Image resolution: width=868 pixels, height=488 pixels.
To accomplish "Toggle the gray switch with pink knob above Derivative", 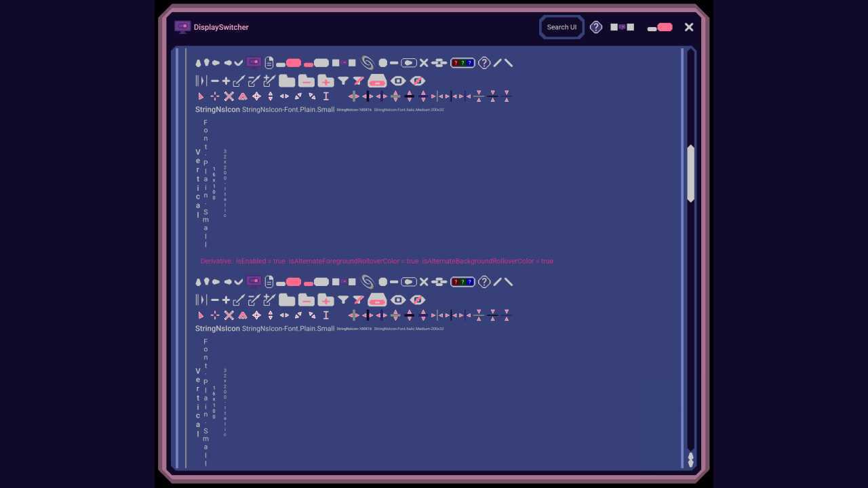I will pyautogui.click(x=317, y=63).
